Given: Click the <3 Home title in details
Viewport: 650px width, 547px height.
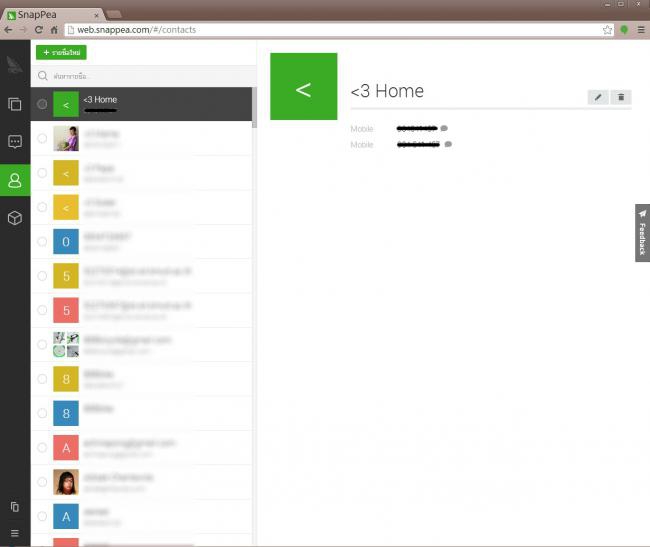Looking at the screenshot, I should pyautogui.click(x=387, y=91).
